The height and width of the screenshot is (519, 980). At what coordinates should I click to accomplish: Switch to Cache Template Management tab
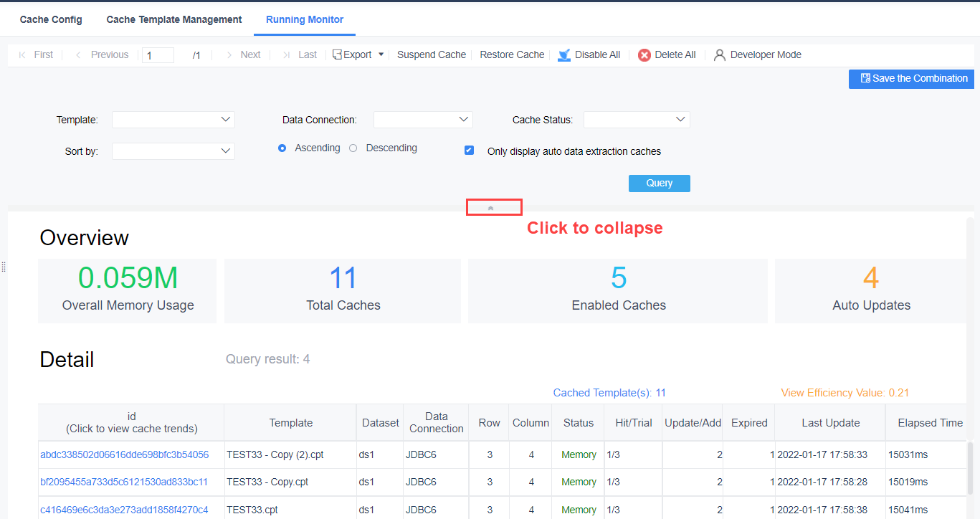(174, 19)
